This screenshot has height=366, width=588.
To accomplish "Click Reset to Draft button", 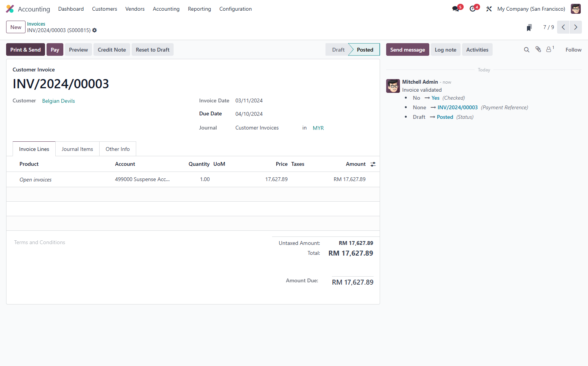I will 153,50.
